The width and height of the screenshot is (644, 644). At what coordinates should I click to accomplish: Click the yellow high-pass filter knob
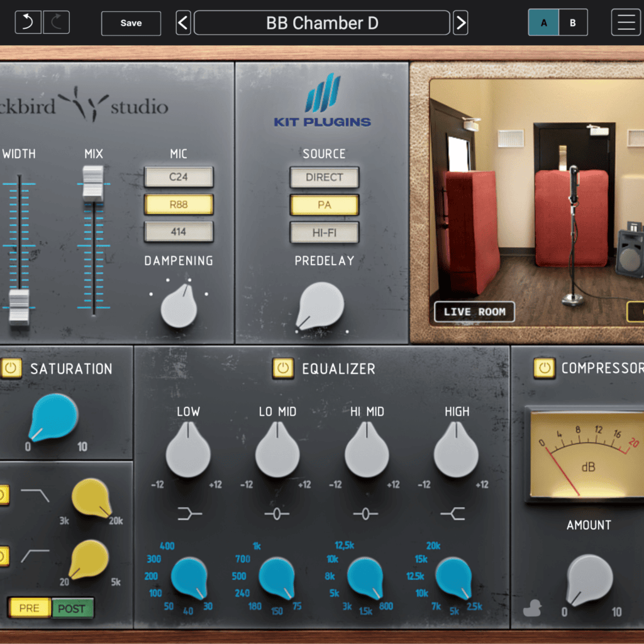point(89,559)
